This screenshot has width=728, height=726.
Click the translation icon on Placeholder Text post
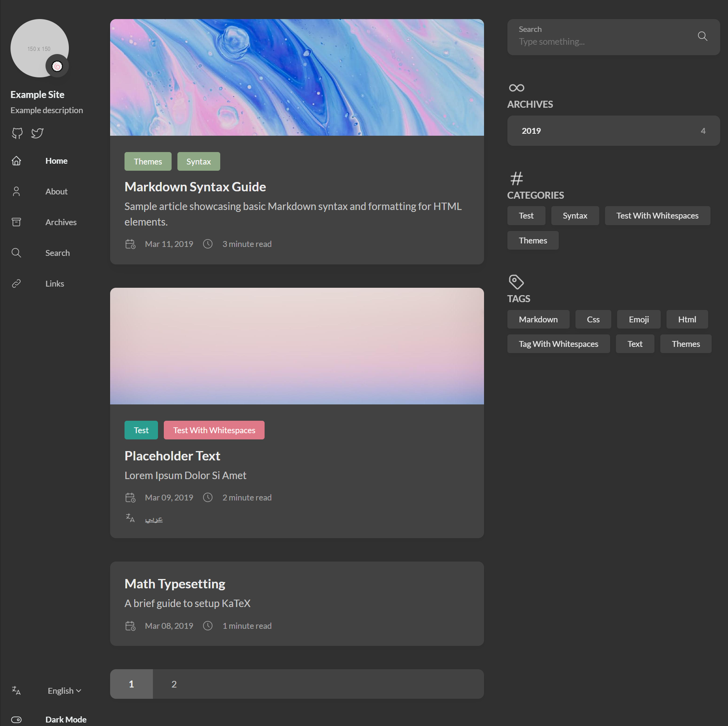[130, 518]
